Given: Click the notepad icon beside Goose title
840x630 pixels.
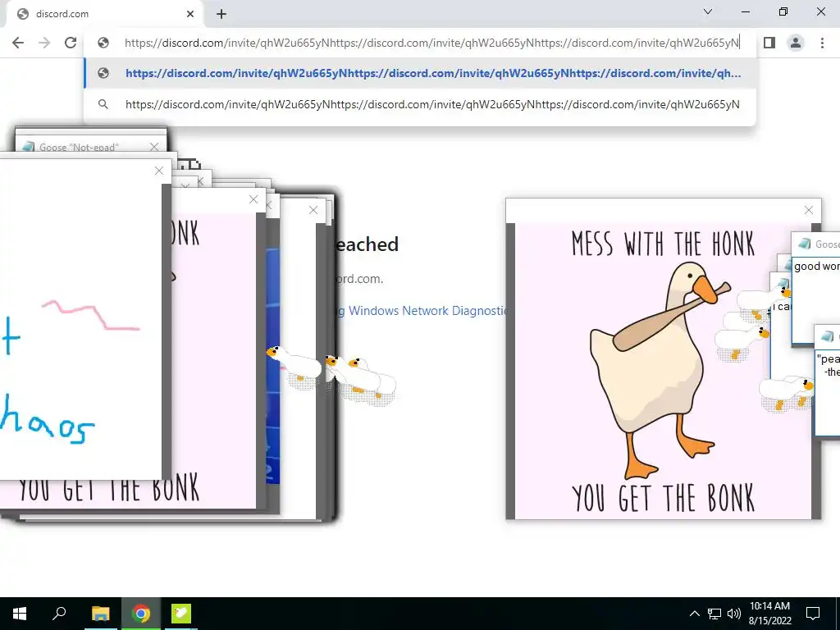Looking at the screenshot, I should pos(804,244).
